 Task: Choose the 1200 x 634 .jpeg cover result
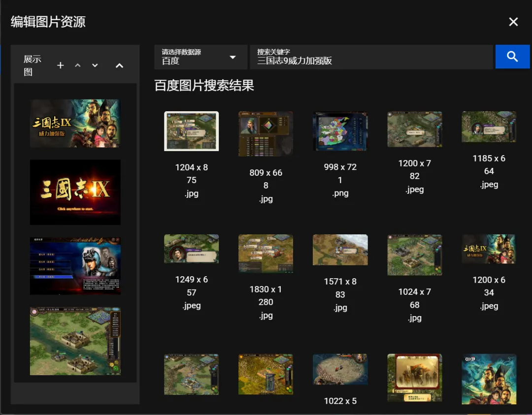point(489,249)
